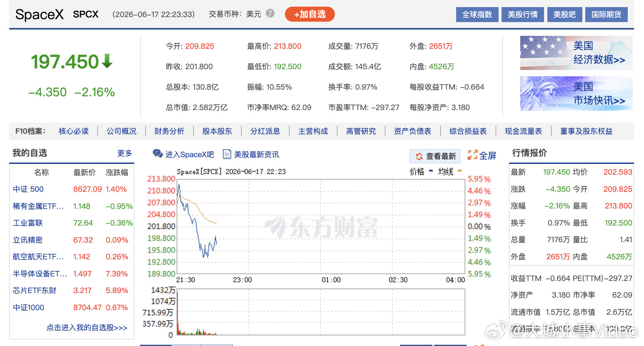
Task: Open the 分红派息 tab
Action: tap(265, 131)
